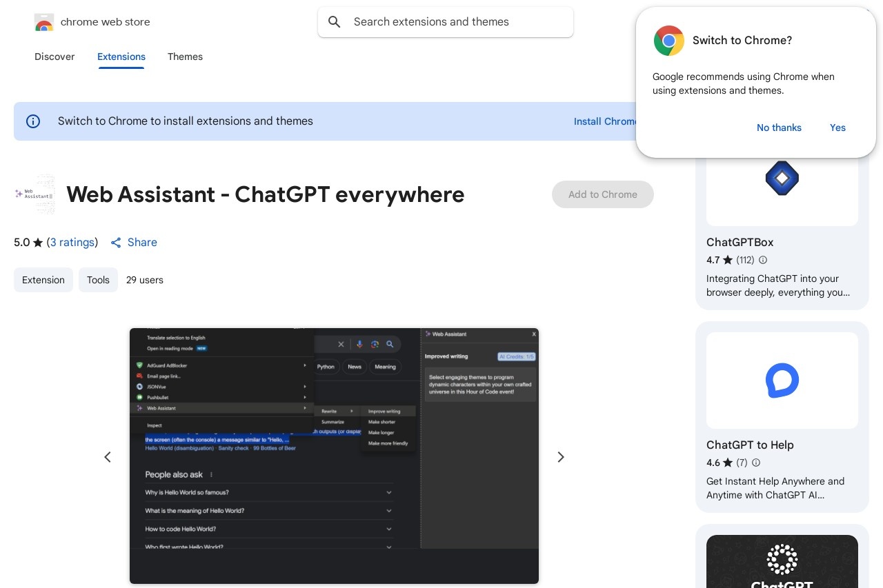The height and width of the screenshot is (588, 883).
Task: Click the Chrome logo in popup
Action: [x=669, y=41]
